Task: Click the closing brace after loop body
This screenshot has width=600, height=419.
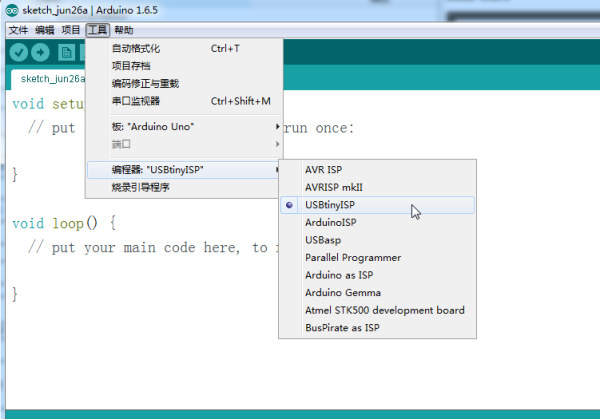Action: tap(15, 294)
